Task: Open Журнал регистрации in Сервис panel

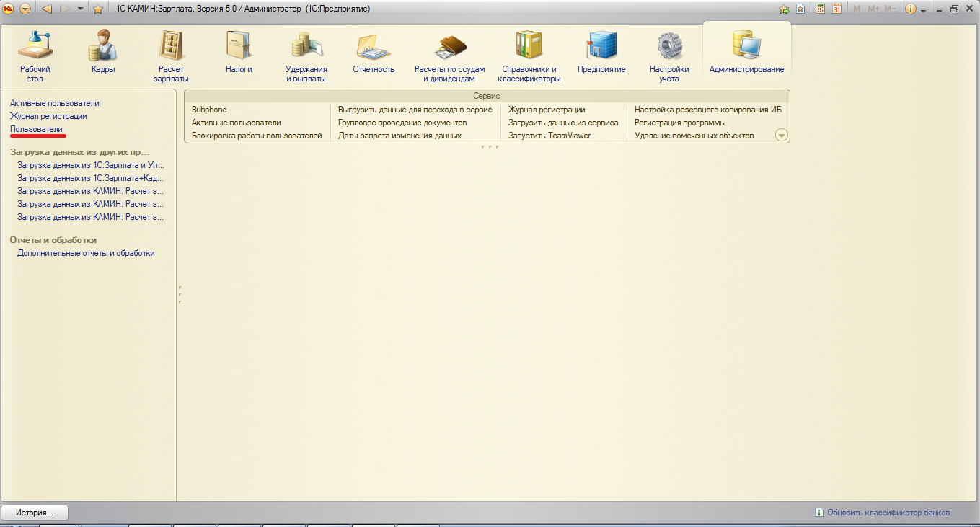Action: click(x=547, y=110)
